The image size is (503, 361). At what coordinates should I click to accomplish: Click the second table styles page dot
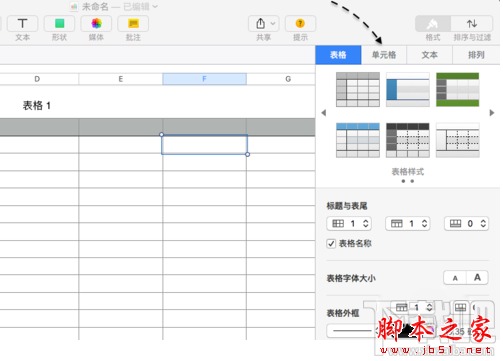click(412, 181)
